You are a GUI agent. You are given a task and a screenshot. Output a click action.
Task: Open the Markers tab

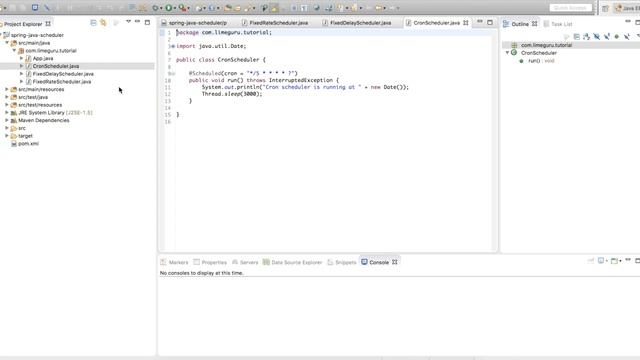(x=174, y=262)
